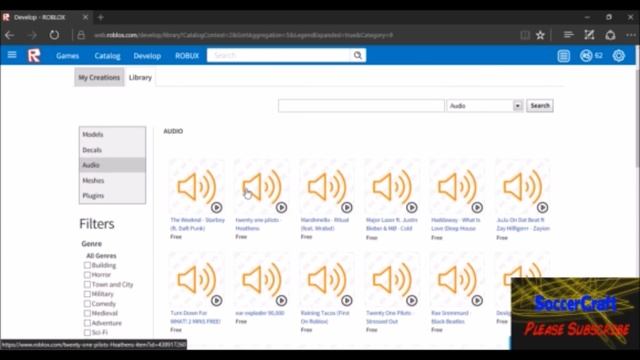Play ear exploder 90,000 preview
Viewport: 640px width, 360px height.
281,301
